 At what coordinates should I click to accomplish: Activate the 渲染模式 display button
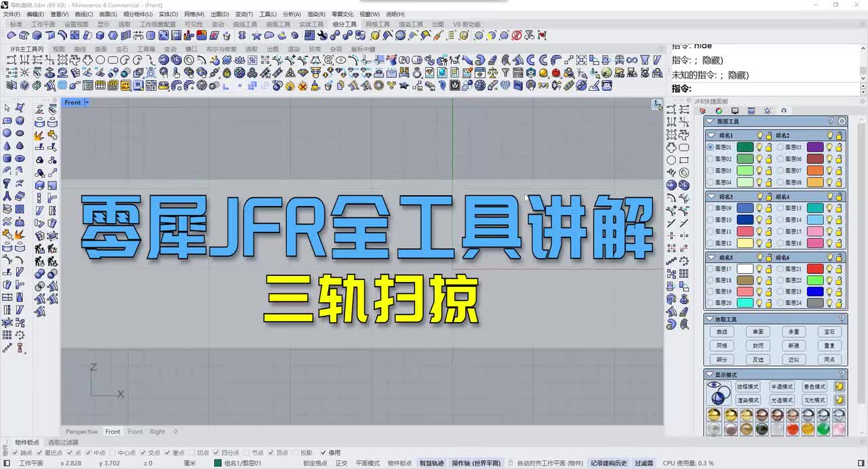[x=748, y=400]
